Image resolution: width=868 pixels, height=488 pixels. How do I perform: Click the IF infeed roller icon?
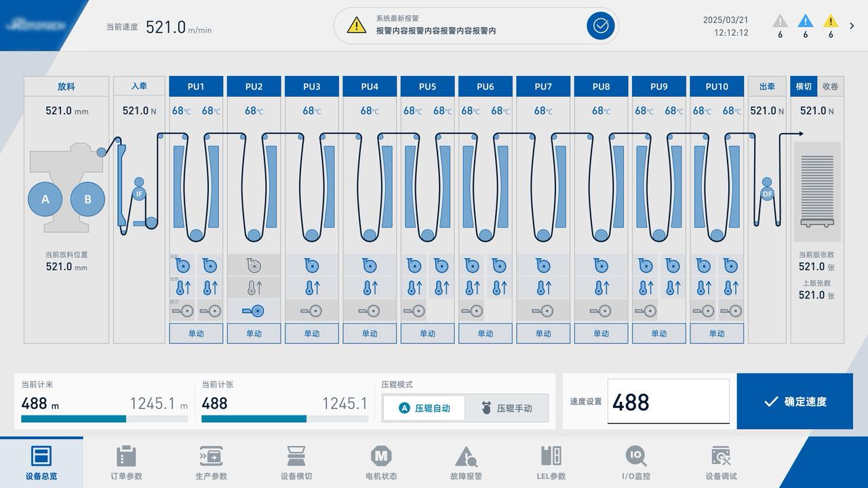click(139, 194)
